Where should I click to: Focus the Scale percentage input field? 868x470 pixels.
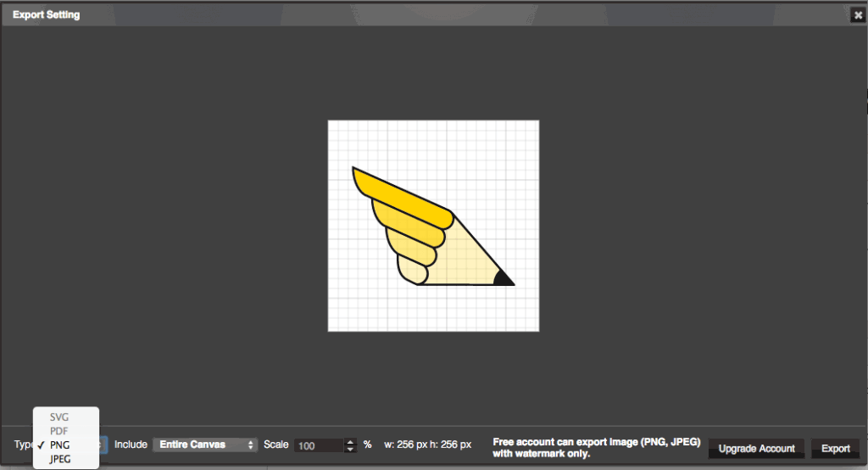click(x=318, y=445)
